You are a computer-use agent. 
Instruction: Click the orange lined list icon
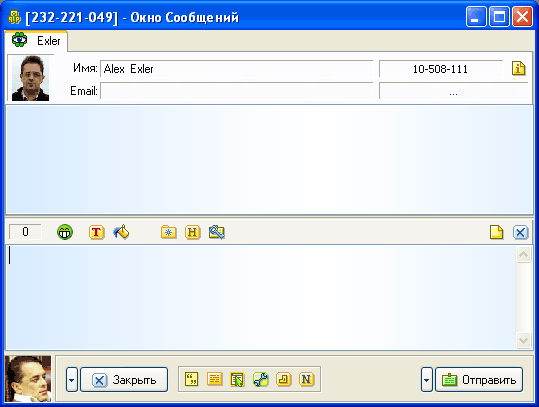tap(214, 379)
